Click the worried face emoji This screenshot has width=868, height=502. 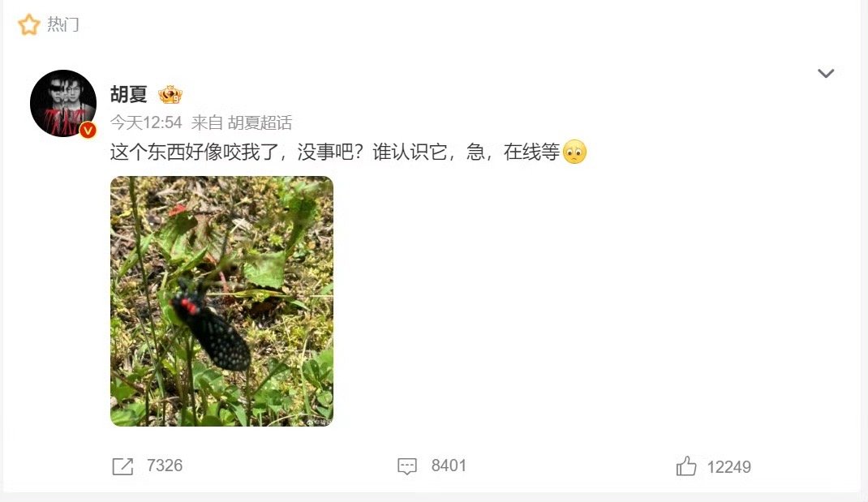pos(574,151)
